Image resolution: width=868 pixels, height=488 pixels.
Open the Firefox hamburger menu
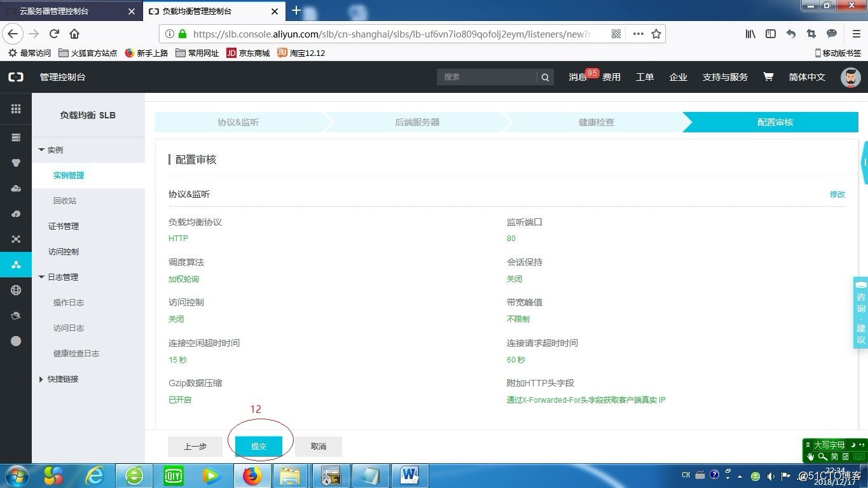click(857, 34)
